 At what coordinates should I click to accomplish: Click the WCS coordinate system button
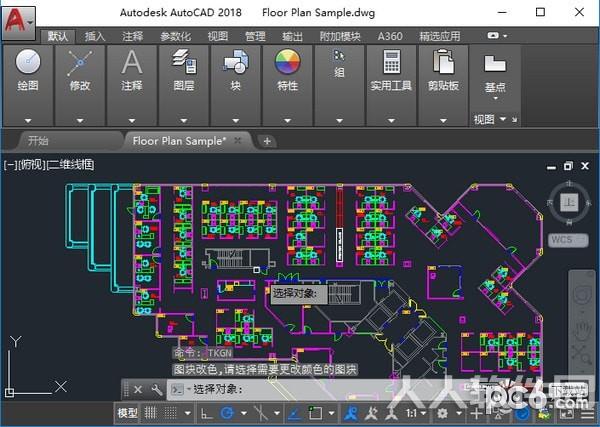coord(568,240)
